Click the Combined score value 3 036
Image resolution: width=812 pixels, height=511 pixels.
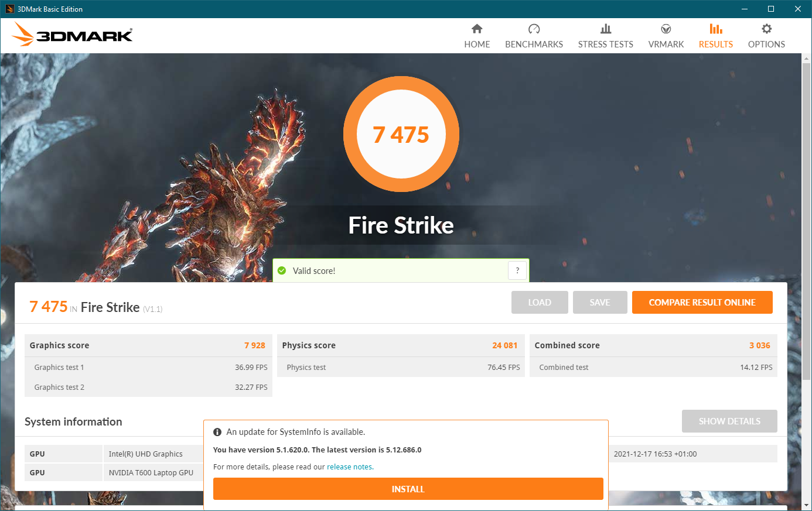pos(760,345)
